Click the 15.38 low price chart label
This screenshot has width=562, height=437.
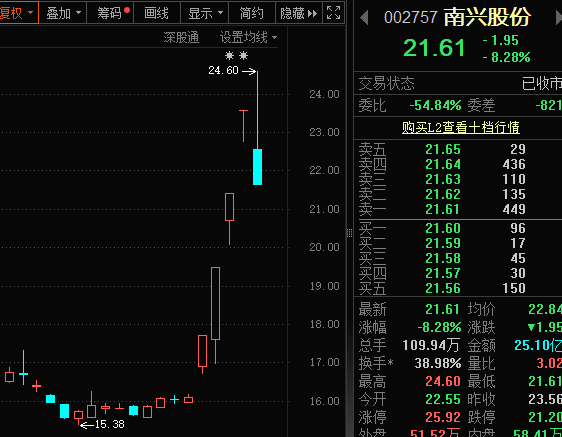[110, 424]
